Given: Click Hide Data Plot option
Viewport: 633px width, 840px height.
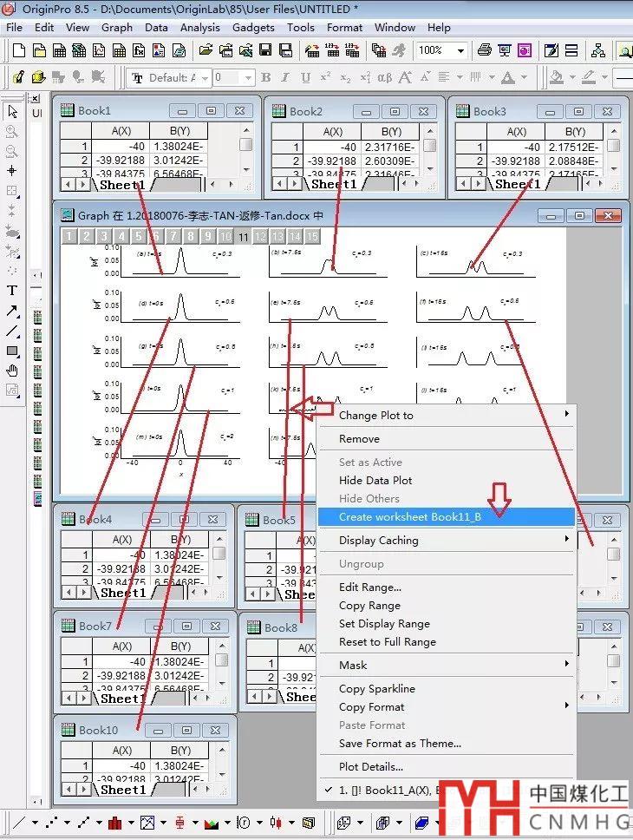Looking at the screenshot, I should point(375,480).
